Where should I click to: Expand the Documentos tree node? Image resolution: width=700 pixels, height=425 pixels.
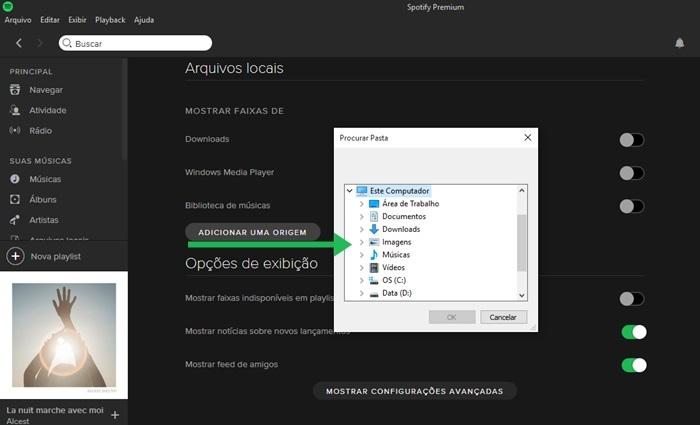point(362,217)
